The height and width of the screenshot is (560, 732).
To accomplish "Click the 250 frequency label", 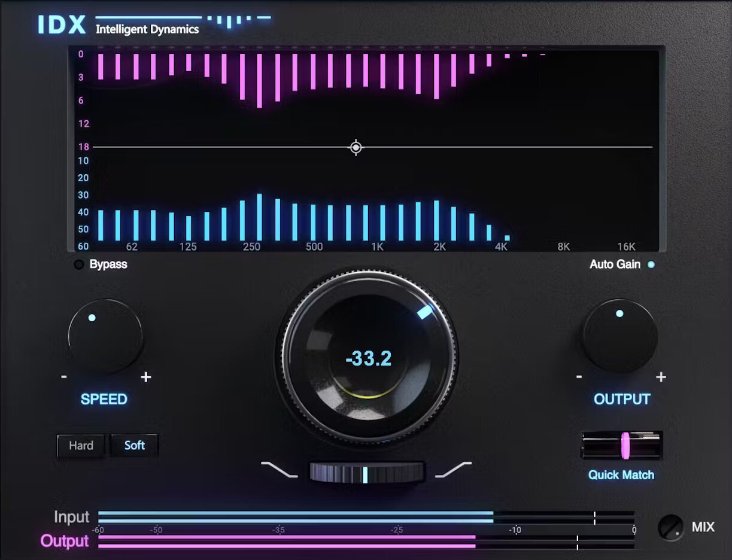I will coord(251,246).
